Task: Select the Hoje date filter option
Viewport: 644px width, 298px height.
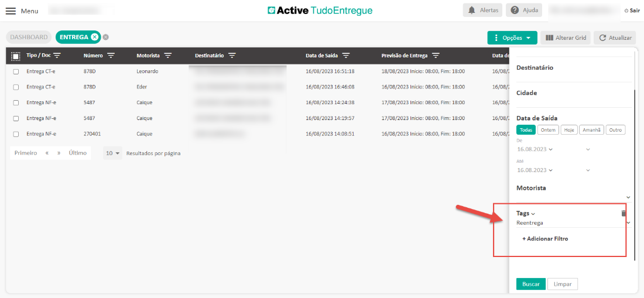Action: (568, 130)
